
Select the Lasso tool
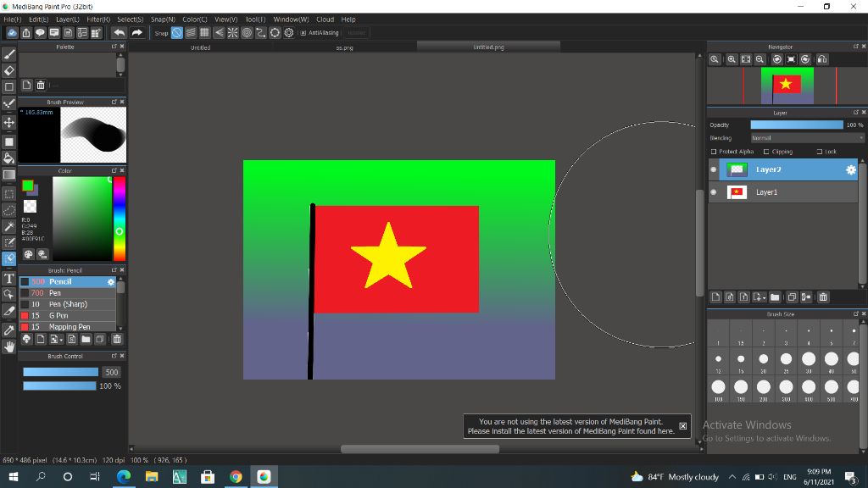tap(8, 210)
